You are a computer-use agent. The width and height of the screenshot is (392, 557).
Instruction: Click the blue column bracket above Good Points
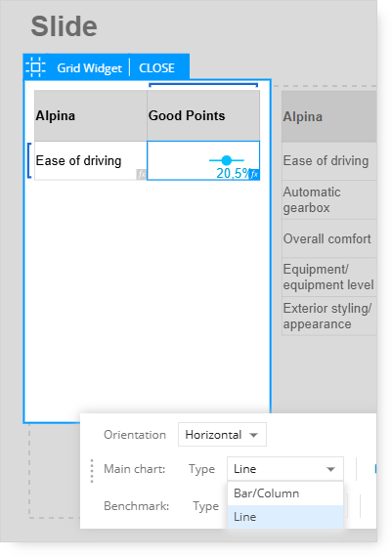pos(203,85)
